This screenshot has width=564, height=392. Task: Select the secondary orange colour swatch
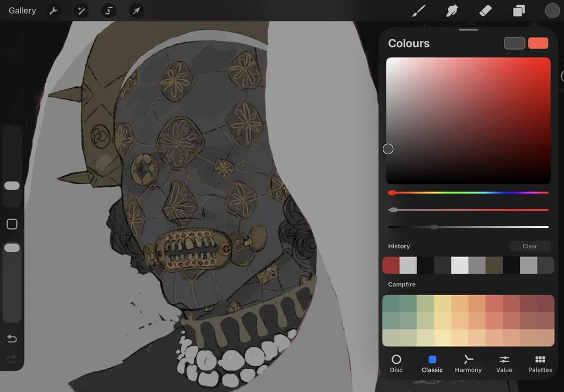(x=538, y=43)
